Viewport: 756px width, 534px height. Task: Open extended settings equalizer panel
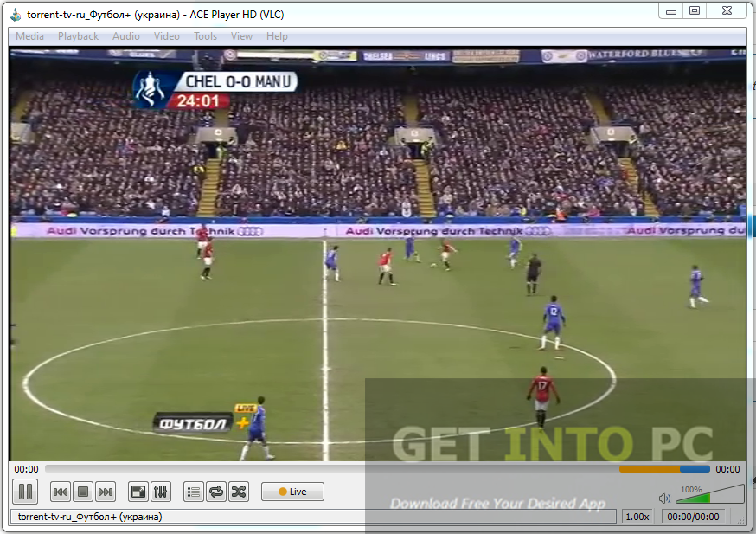pos(161,492)
